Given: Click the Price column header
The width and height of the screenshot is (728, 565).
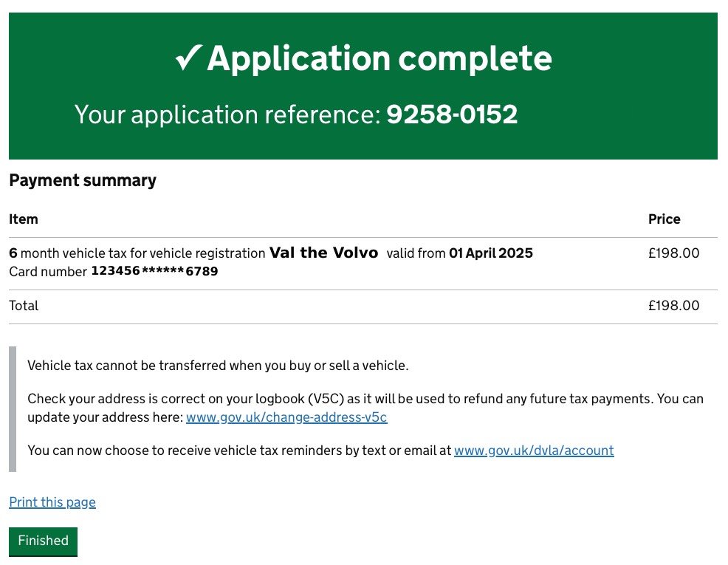Looking at the screenshot, I should click(664, 219).
